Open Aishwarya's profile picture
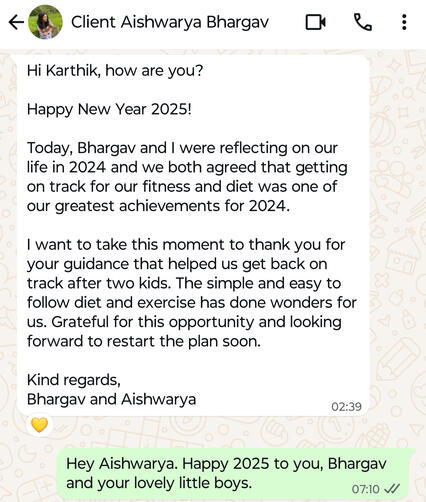Image resolution: width=426 pixels, height=502 pixels. coord(45,22)
